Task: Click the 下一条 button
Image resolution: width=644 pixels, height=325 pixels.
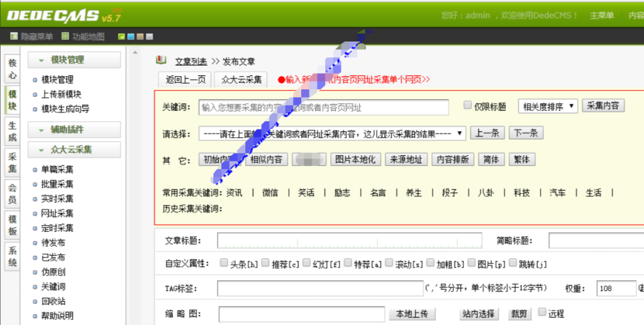Action: [526, 133]
